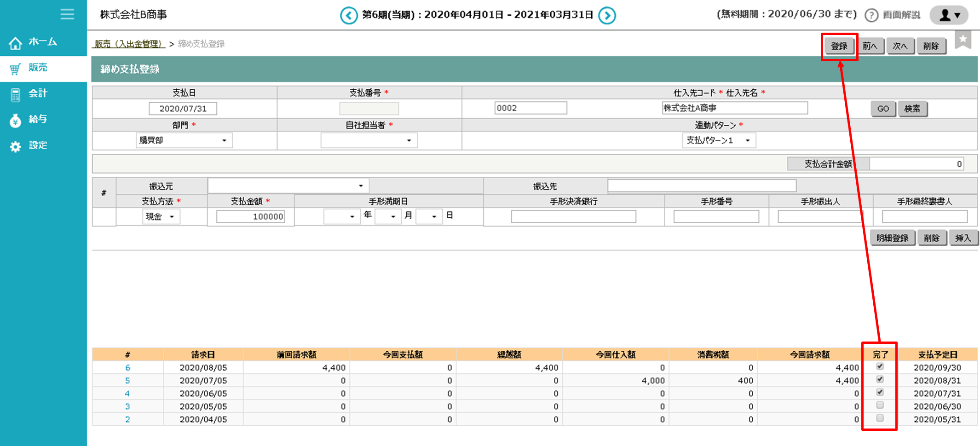The width and height of the screenshot is (980, 446).
Task: Focus the 支払番号 field
Action: 369,109
